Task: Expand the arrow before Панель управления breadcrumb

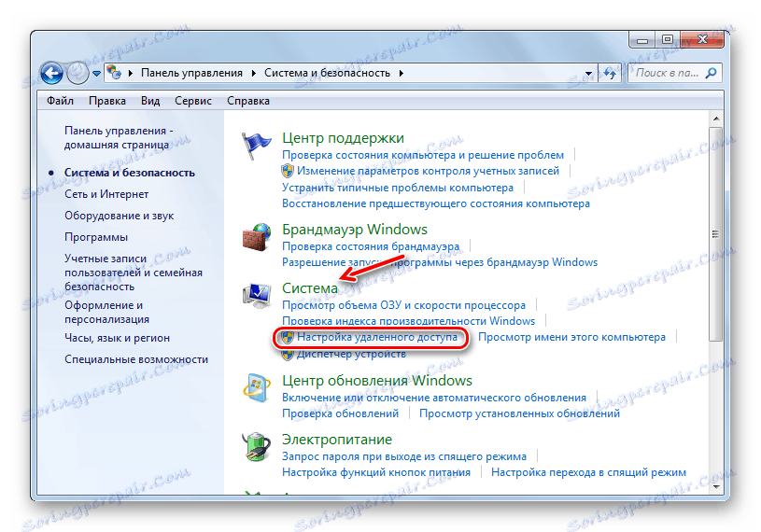Action: pyautogui.click(x=130, y=73)
